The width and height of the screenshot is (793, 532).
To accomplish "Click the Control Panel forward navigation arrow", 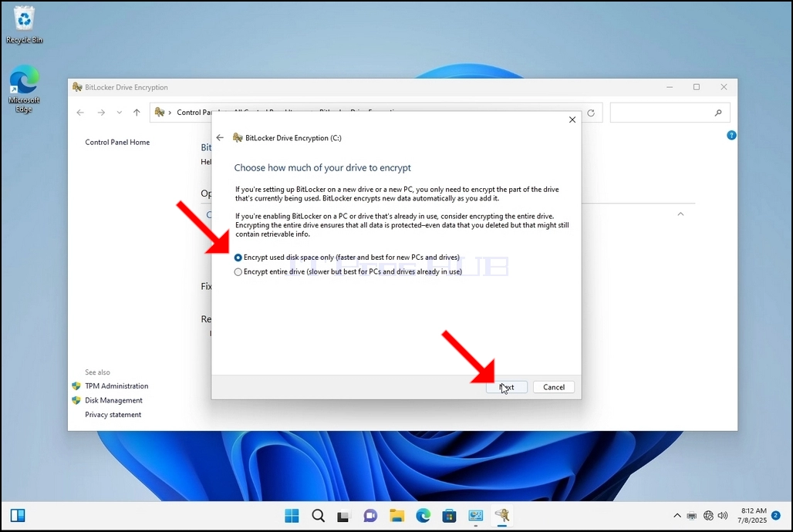I will (101, 113).
